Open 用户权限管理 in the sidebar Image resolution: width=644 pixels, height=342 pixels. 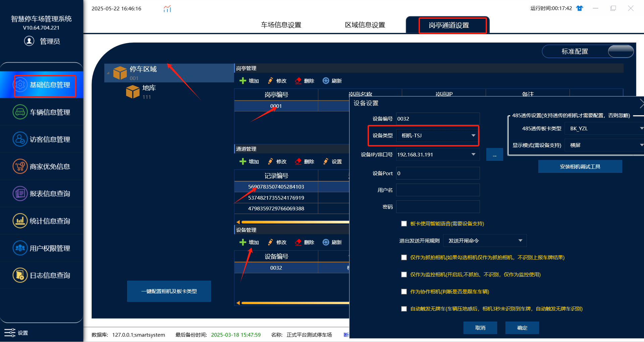(42, 248)
